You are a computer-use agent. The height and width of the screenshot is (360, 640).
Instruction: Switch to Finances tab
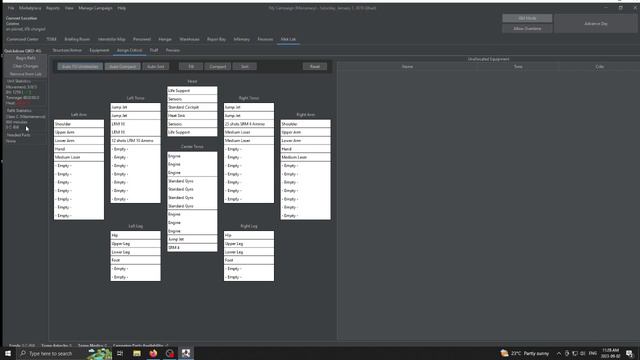coord(265,39)
